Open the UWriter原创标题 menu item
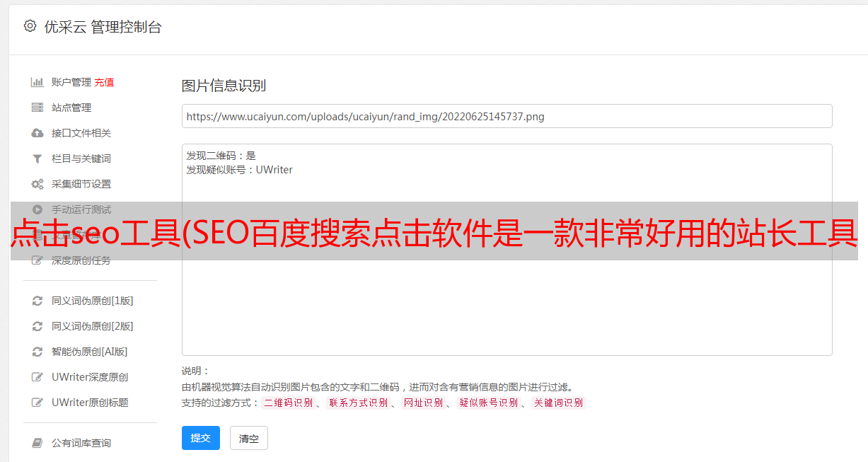This screenshot has height=462, width=868. pyautogui.click(x=90, y=403)
